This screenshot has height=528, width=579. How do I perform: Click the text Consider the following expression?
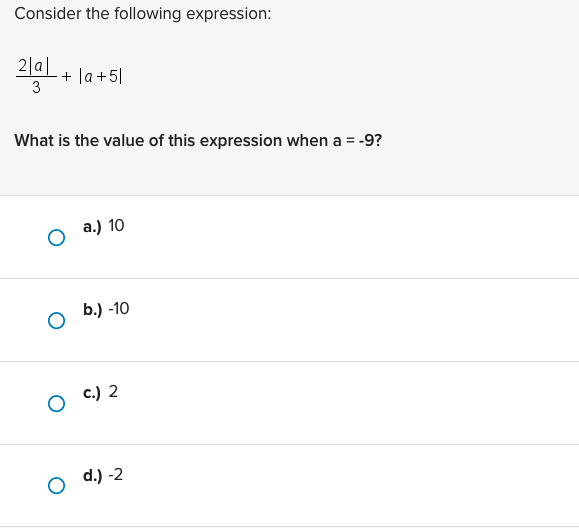143,14
